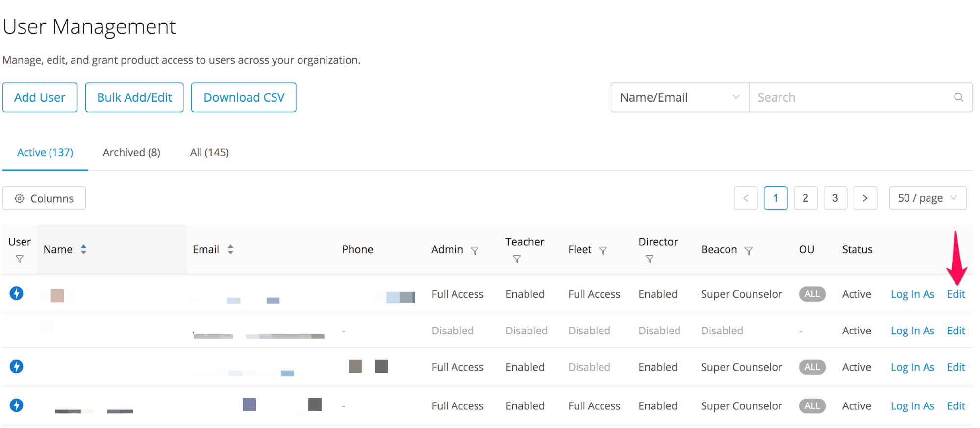Click the ALL OU badge in first row
The image size is (980, 428).
click(x=812, y=294)
